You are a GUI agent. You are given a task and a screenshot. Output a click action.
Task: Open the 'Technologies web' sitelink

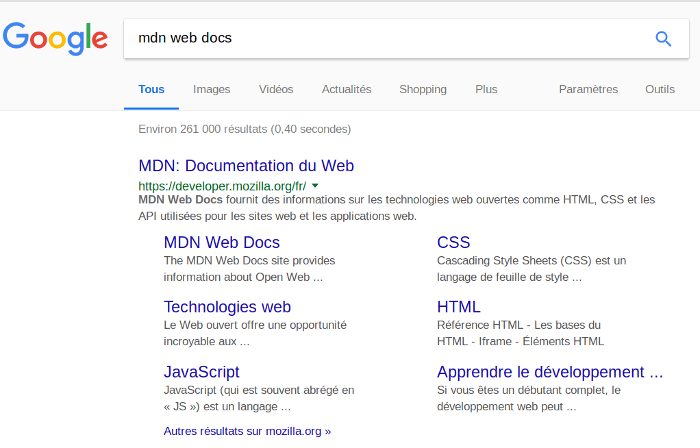click(227, 307)
